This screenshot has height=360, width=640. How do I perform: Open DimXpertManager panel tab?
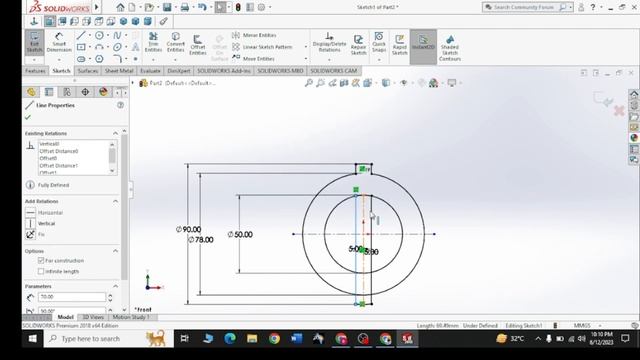[x=85, y=92]
